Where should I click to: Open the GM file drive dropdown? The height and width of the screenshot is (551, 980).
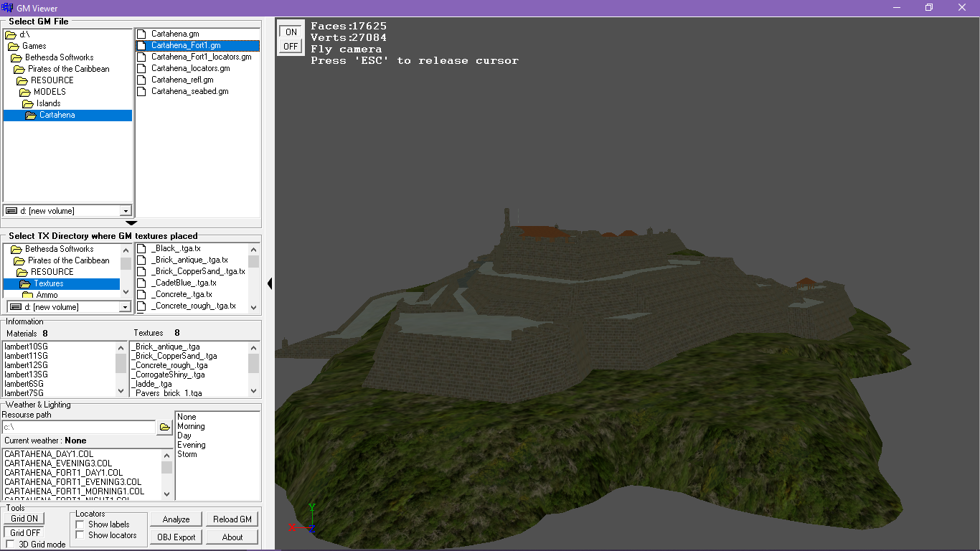[126, 211]
